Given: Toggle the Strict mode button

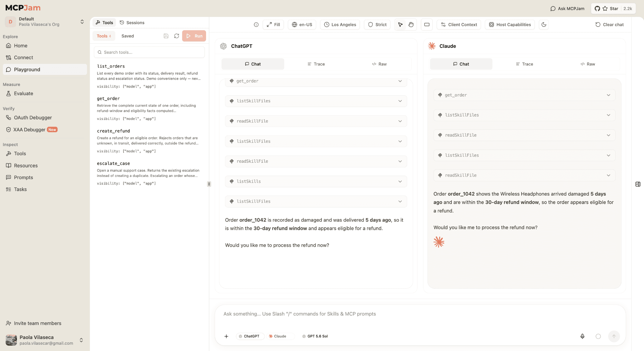Looking at the screenshot, I should click(377, 25).
